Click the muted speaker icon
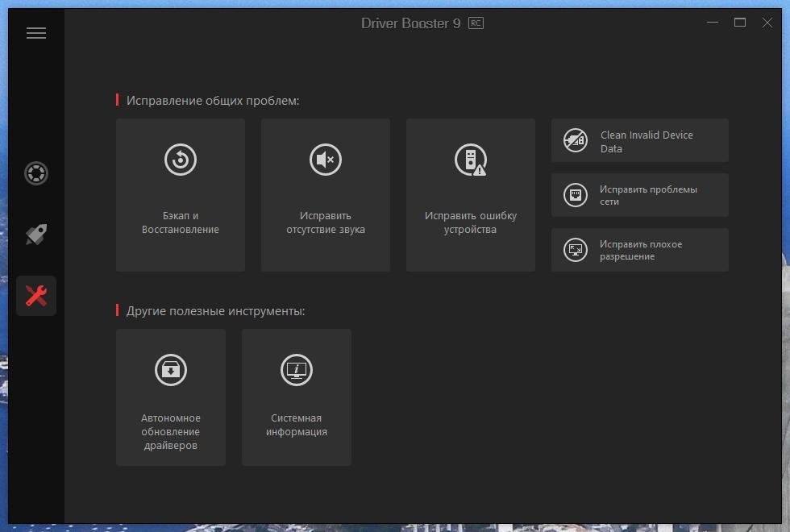Screen dimensions: 790x532 pos(326,160)
